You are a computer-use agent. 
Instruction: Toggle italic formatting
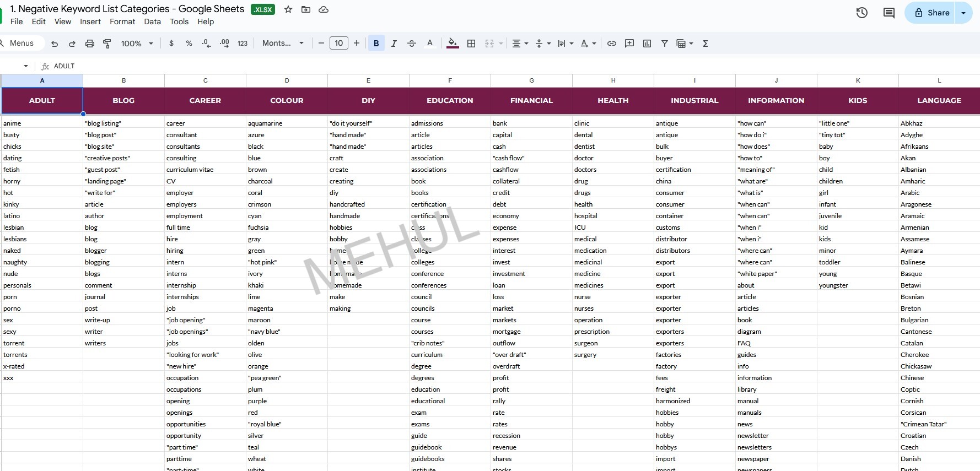pos(394,44)
